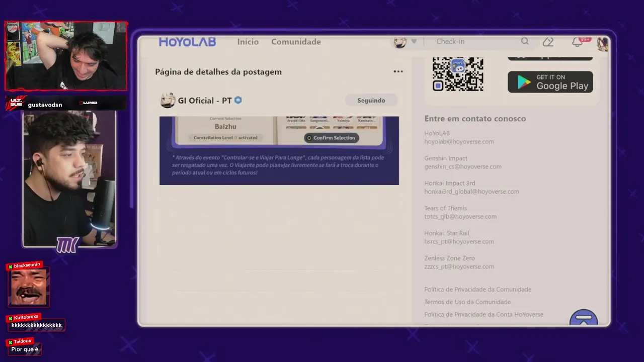This screenshot has width=644, height=362.
Task: Click the back-to-top floating button
Action: [584, 318]
